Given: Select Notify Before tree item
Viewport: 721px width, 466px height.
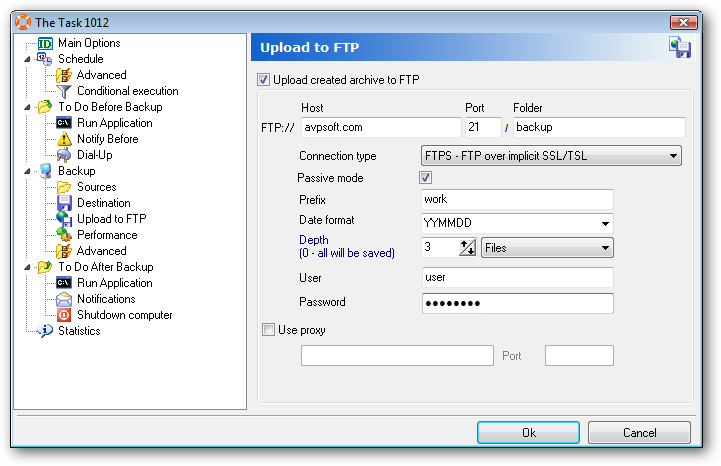Looking at the screenshot, I should click(x=108, y=139).
